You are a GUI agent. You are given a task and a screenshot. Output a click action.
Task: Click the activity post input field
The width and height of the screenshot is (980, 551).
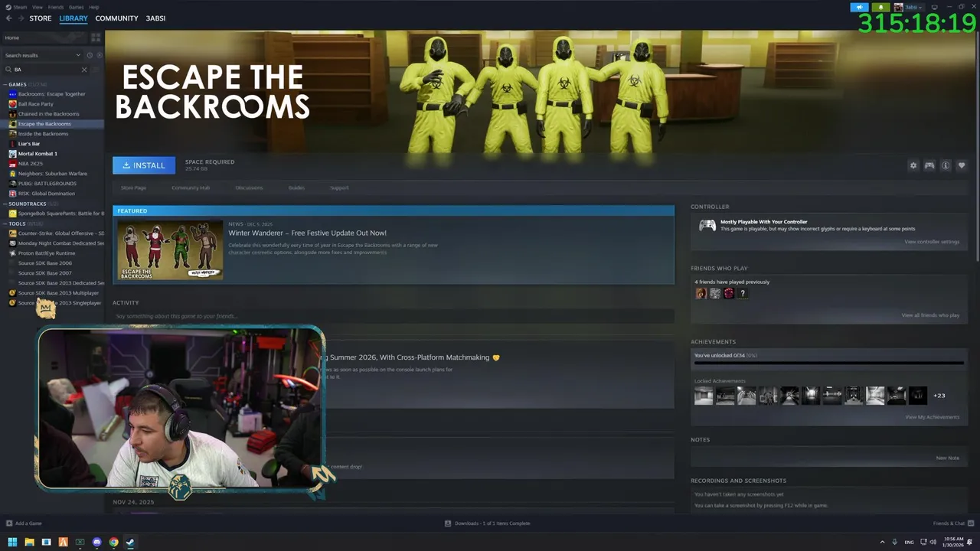click(394, 316)
